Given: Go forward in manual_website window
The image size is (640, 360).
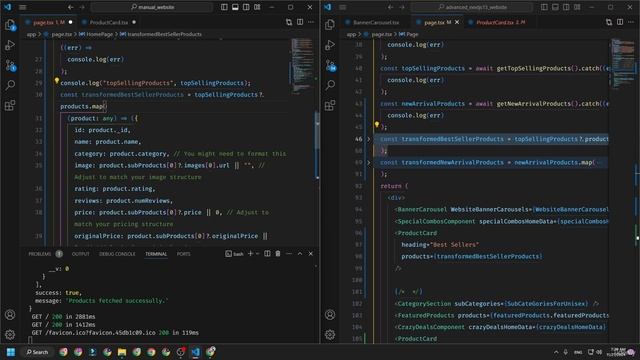Looking at the screenshot, I should coord(82,7).
